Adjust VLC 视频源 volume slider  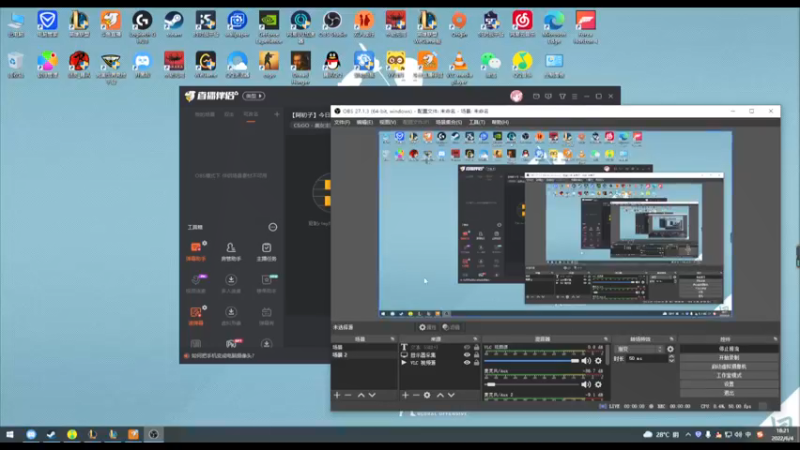[532, 361]
